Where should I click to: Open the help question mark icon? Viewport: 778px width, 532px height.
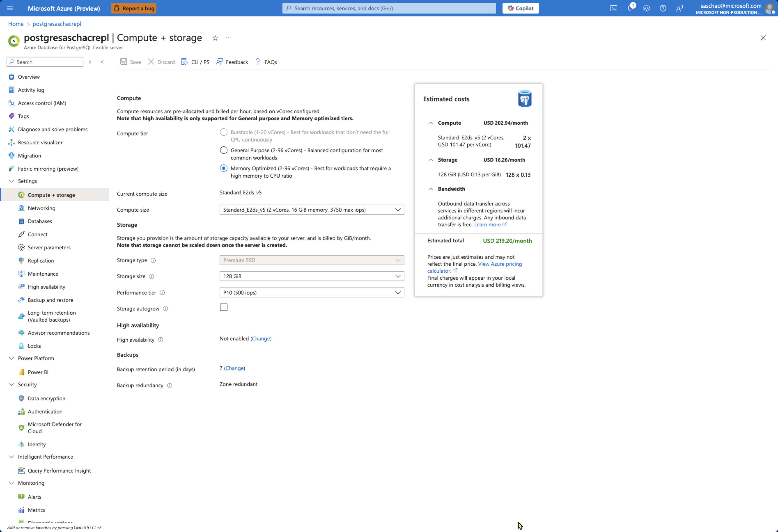pyautogui.click(x=663, y=8)
